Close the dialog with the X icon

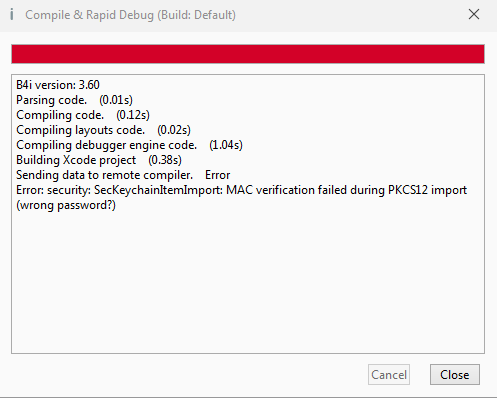(474, 14)
